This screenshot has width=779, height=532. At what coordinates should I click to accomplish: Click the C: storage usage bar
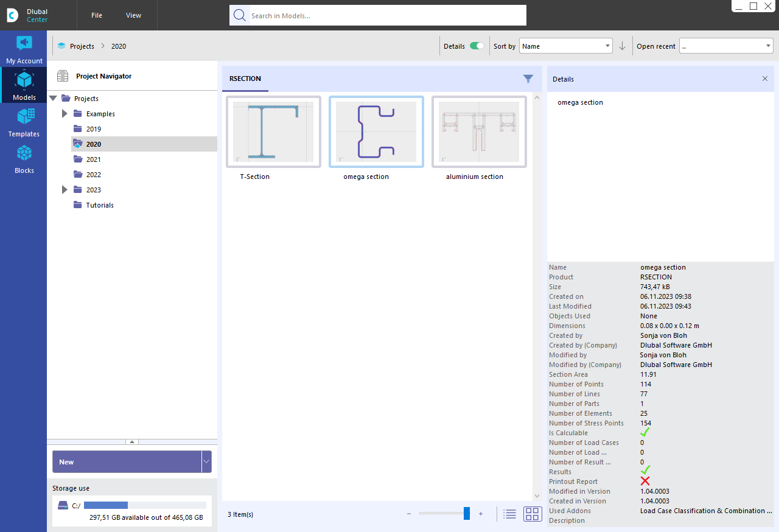[x=145, y=505]
